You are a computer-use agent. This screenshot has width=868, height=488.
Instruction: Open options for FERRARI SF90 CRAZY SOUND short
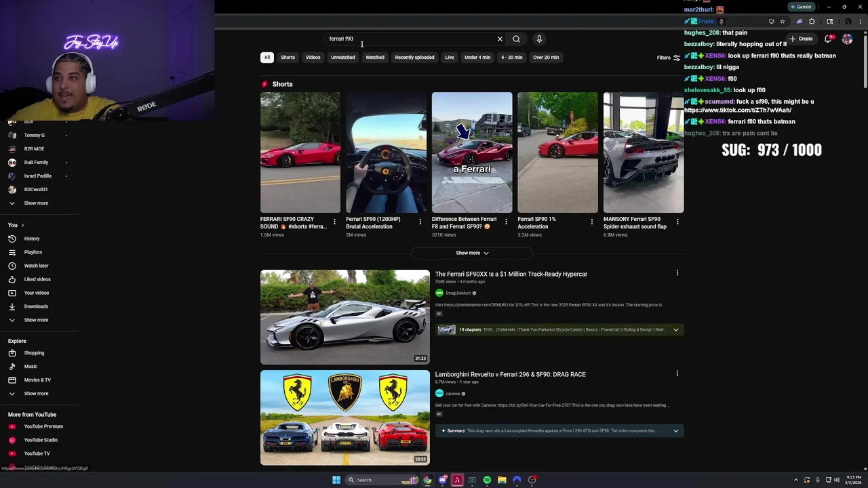334,222
